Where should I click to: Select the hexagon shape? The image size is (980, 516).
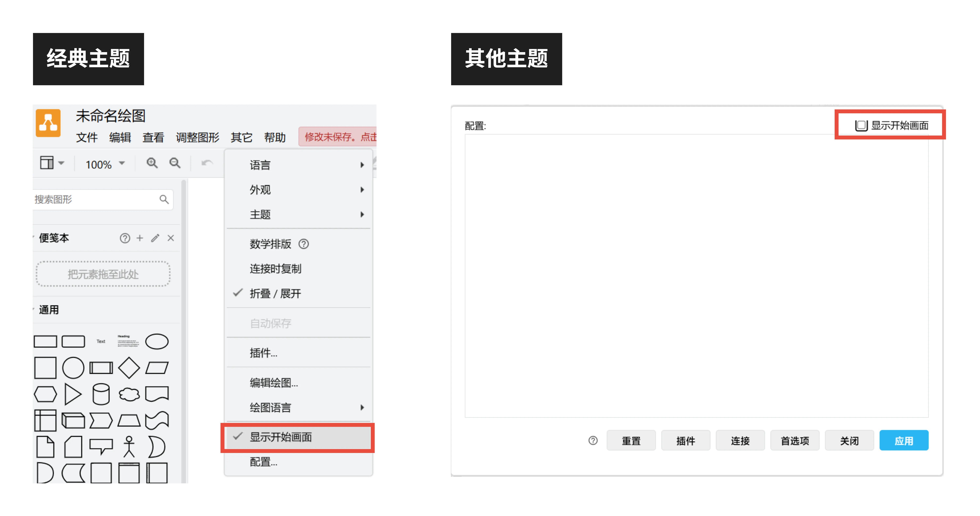point(45,394)
